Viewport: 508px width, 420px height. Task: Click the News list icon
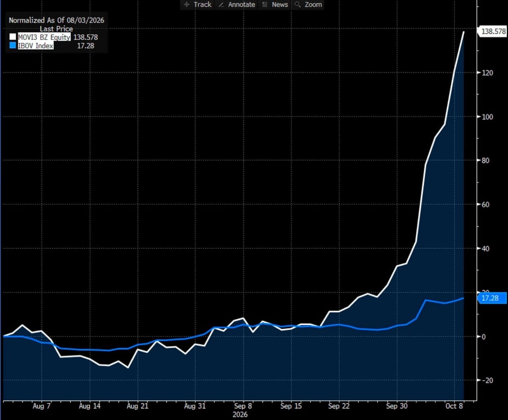click(265, 4)
